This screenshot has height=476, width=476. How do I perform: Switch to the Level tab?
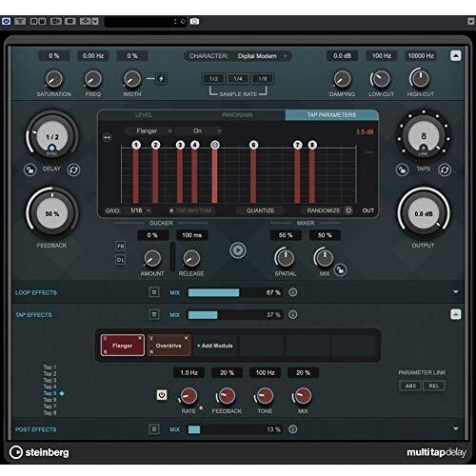[144, 115]
